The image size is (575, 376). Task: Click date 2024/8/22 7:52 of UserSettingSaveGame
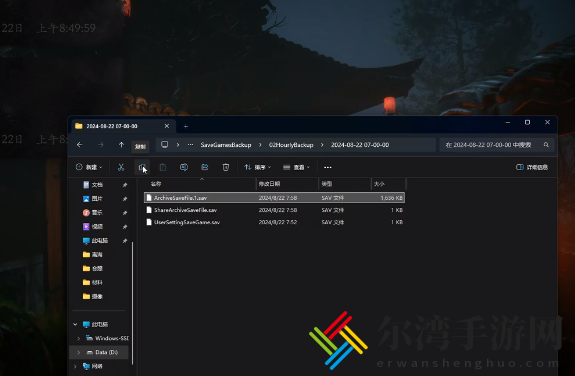pos(278,222)
